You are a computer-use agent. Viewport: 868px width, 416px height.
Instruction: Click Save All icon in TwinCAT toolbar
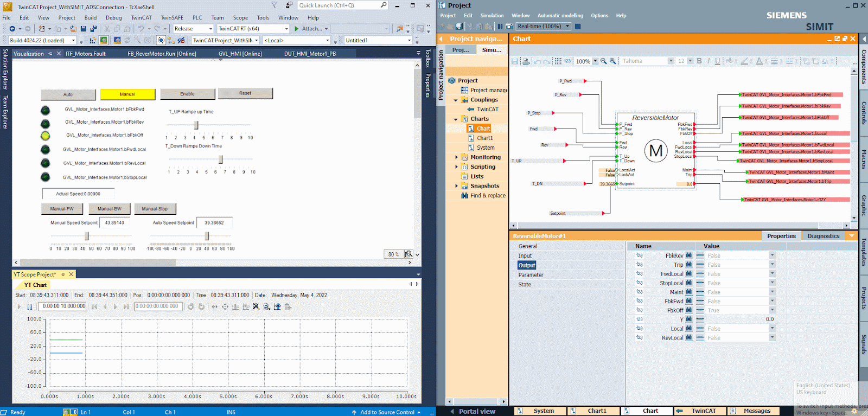coord(93,29)
